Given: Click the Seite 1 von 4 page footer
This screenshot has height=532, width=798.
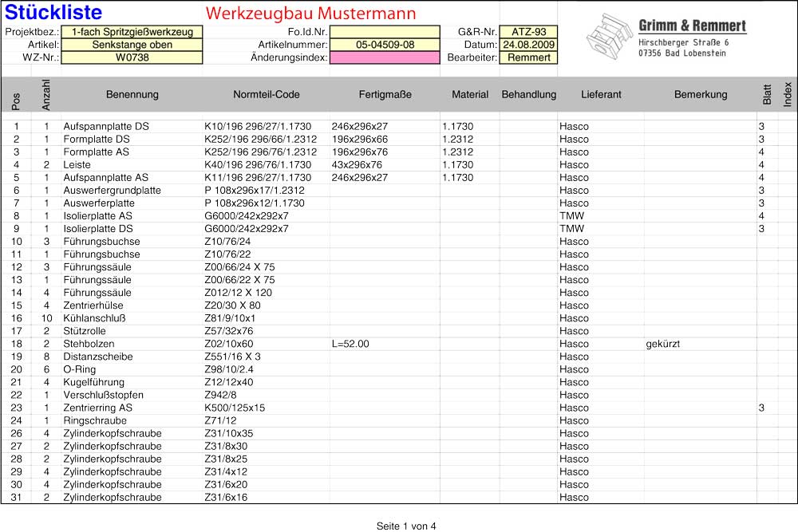Looking at the screenshot, I should 406,526.
